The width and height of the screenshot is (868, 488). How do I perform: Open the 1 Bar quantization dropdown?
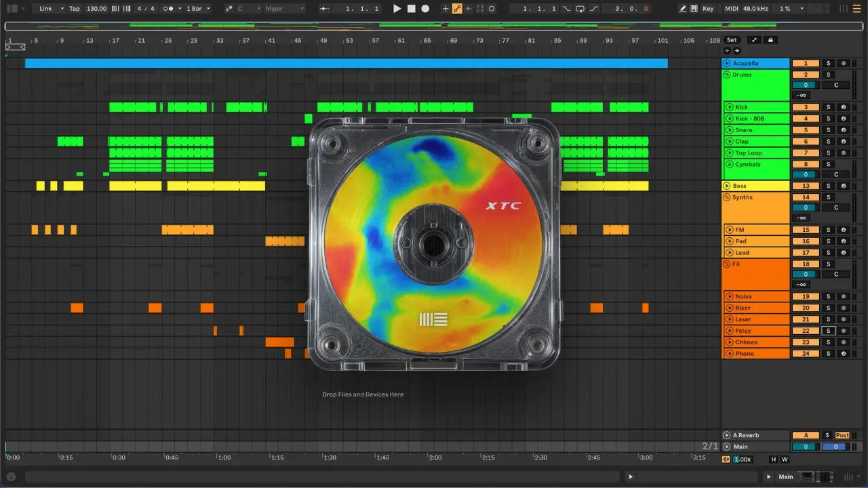tap(198, 9)
